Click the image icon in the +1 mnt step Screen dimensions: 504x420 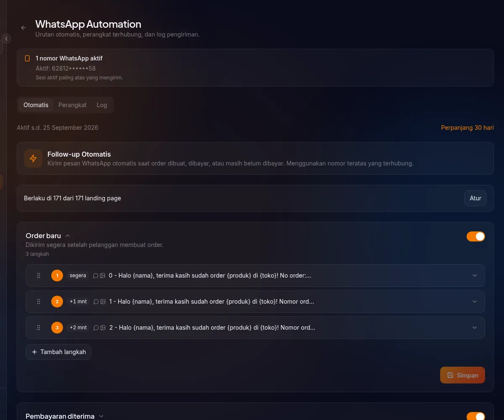point(103,302)
